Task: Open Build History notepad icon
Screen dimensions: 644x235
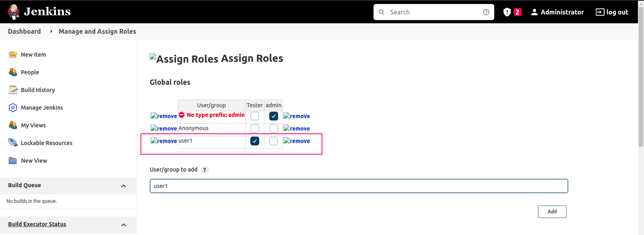Action: 13,90
